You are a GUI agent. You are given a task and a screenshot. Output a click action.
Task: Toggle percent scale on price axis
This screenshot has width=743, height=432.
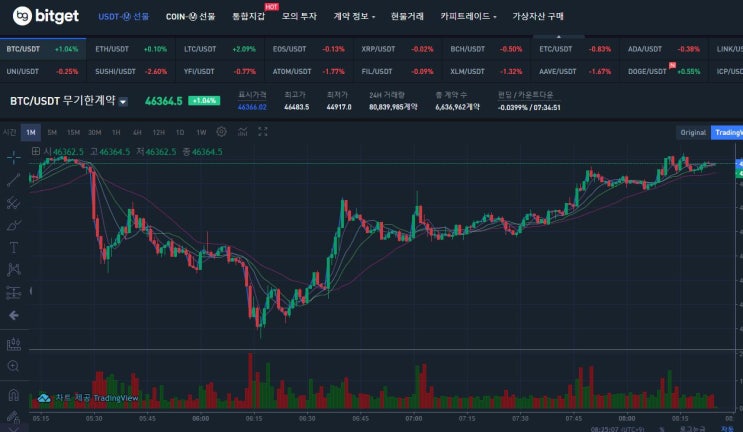[662, 429]
